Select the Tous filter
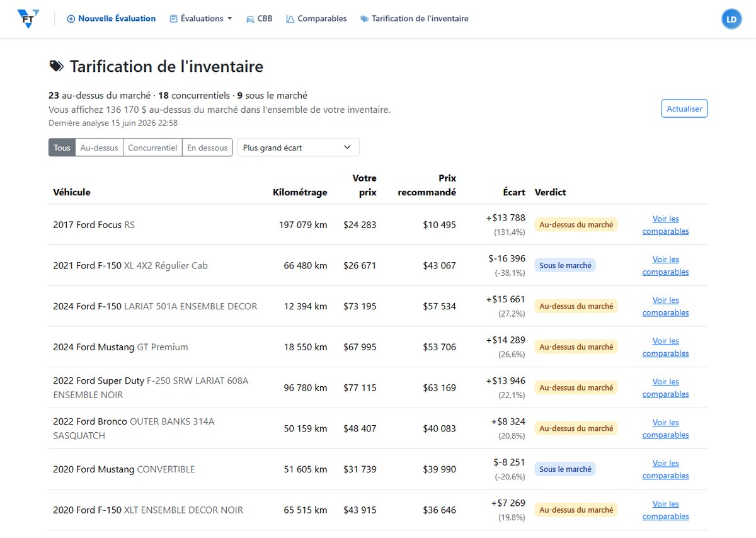 [62, 147]
